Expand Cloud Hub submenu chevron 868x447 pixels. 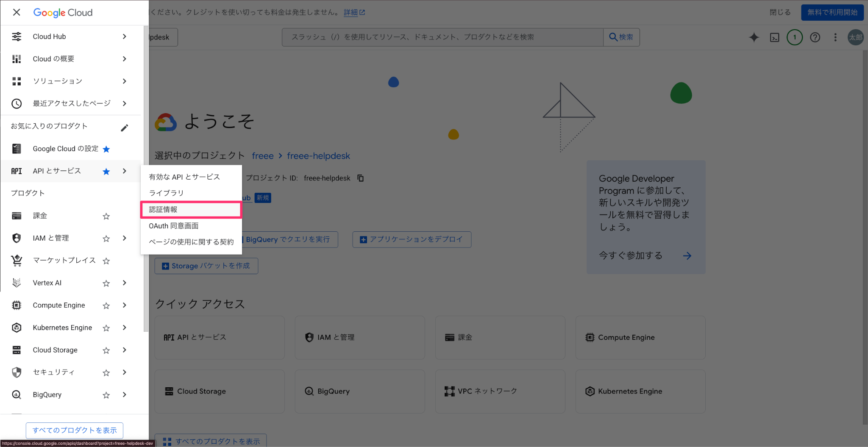pos(125,36)
